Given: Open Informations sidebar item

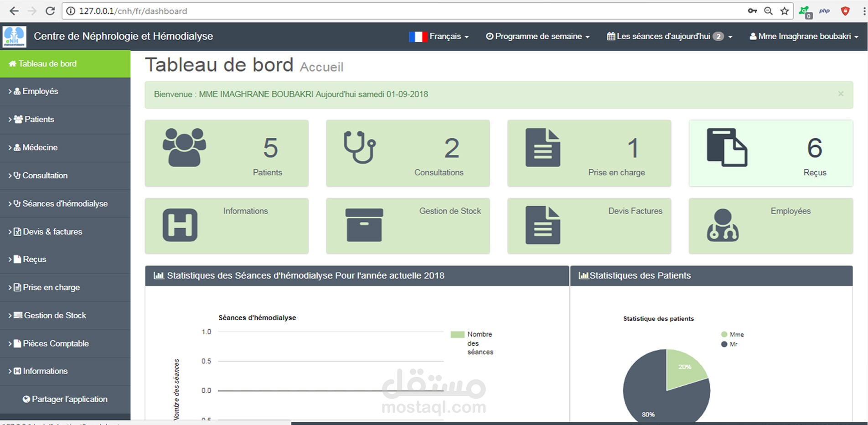Looking at the screenshot, I should click(x=65, y=371).
